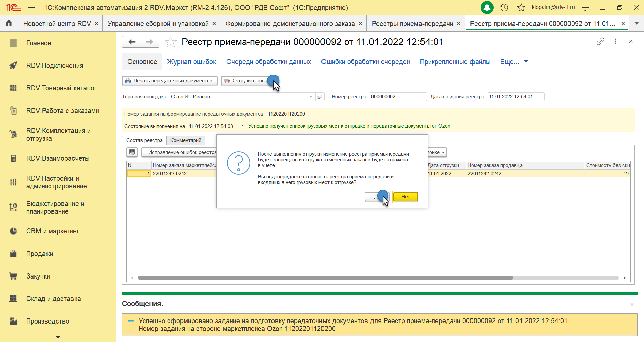Expand the Торговая площадка dropdown arrow
Viewport: 644px width, 342px height.
coord(311,97)
